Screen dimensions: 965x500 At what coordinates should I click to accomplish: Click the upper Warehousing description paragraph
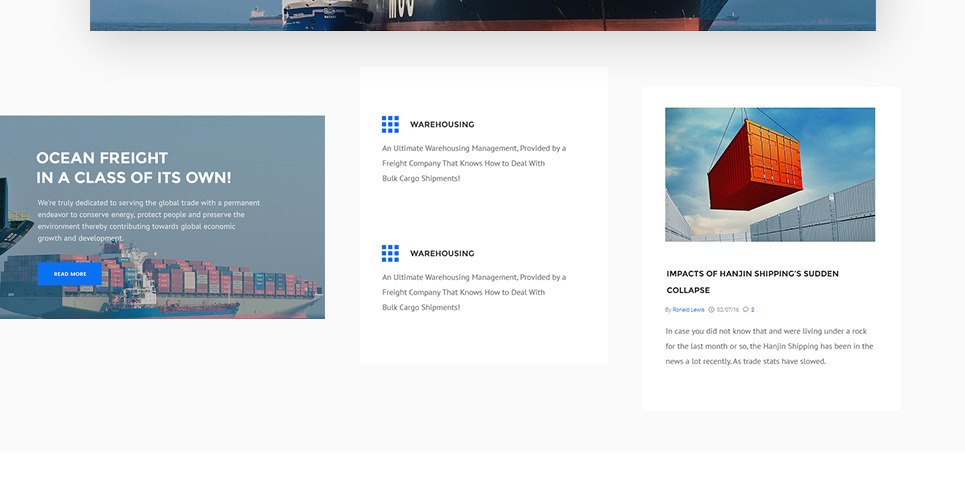pos(473,163)
